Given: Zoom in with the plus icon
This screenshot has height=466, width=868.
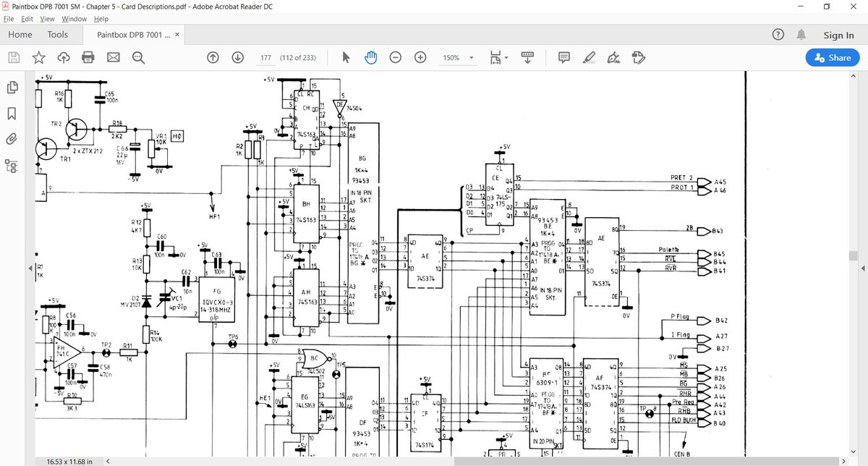Looking at the screenshot, I should pyautogui.click(x=420, y=57).
